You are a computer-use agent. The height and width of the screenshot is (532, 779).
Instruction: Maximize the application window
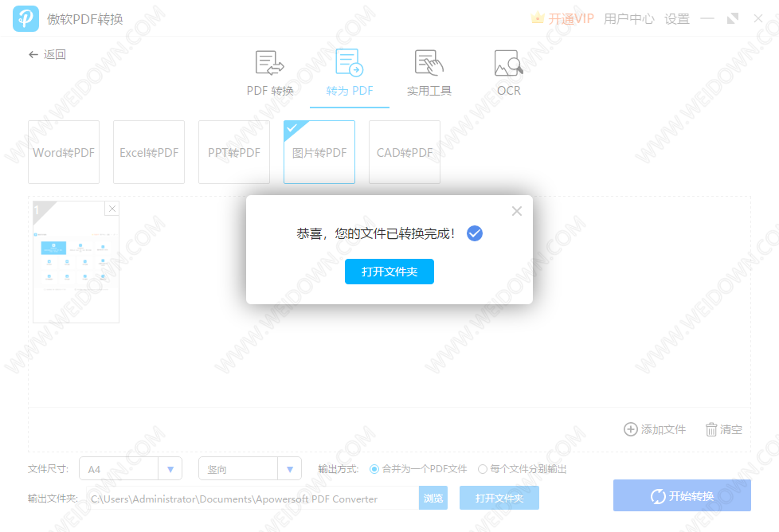733,19
